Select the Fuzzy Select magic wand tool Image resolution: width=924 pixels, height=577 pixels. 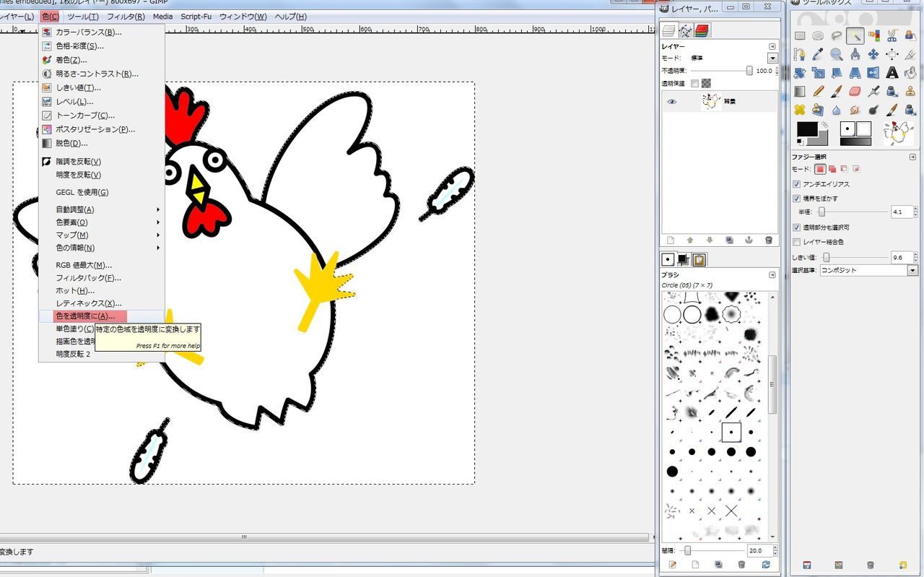(855, 35)
